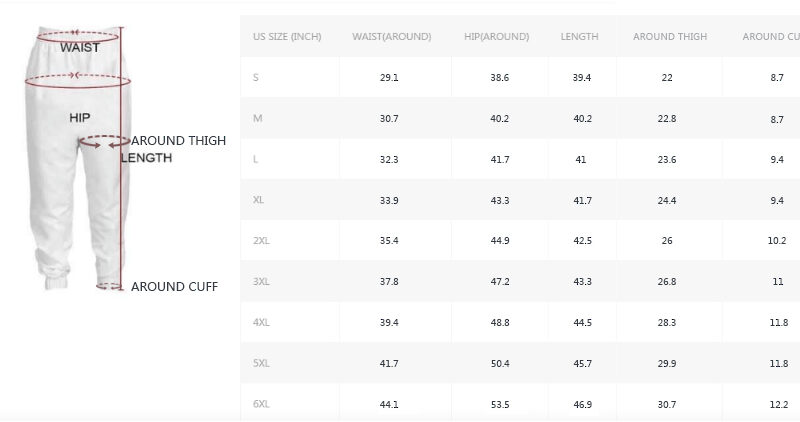Select the HIP label on the pants diagram
Viewport: 800px width, 422px height.
[80, 118]
